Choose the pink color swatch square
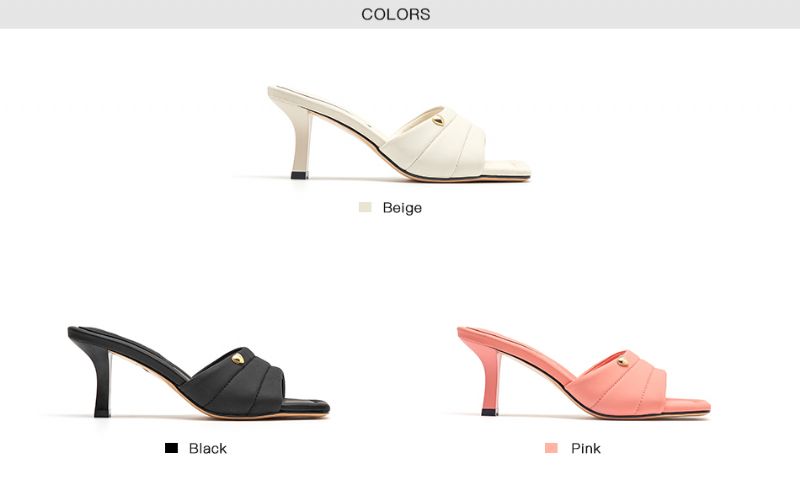800x479 pixels. tap(551, 448)
